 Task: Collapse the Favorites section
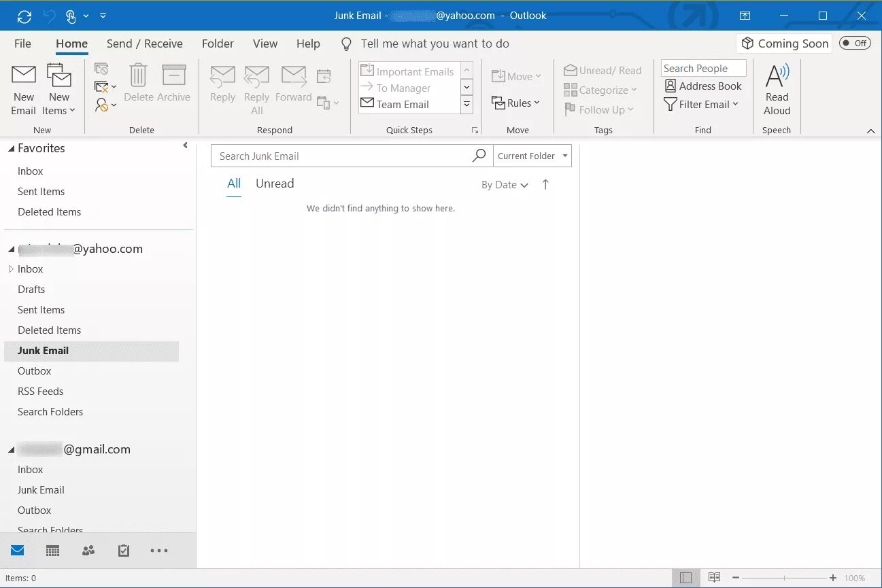pyautogui.click(x=11, y=148)
